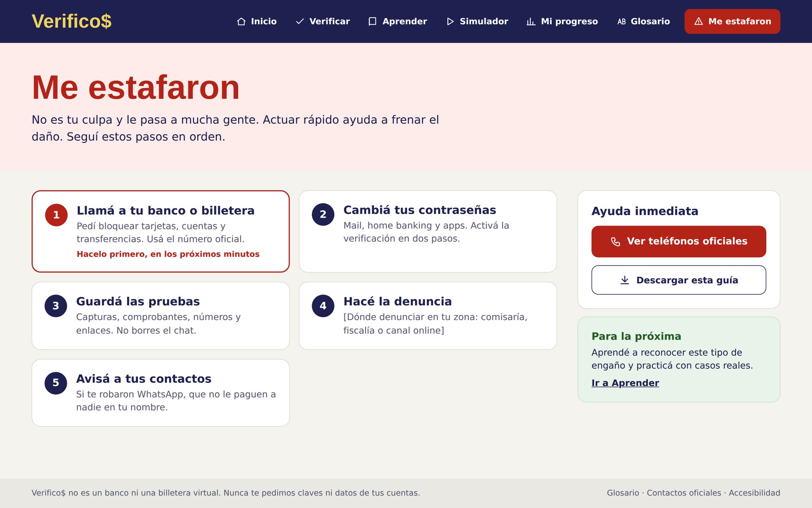
Task: Click the play icon beside Simulador
Action: [x=450, y=22]
